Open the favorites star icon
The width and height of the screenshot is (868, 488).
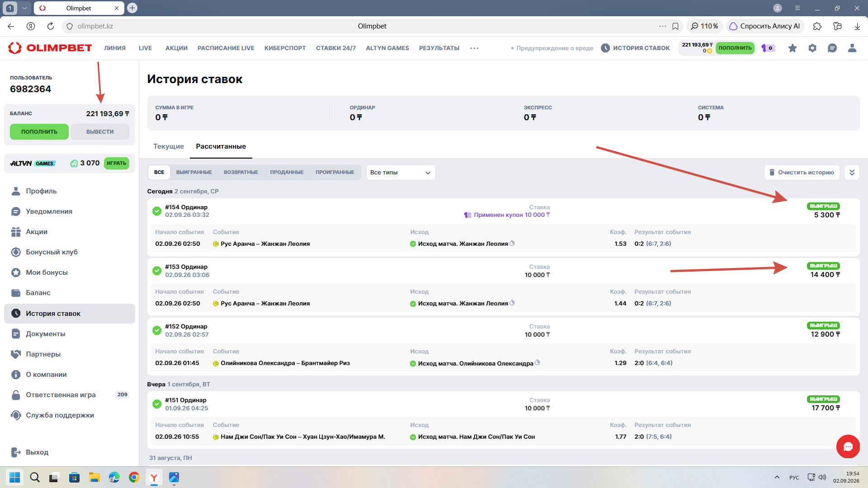coord(793,48)
